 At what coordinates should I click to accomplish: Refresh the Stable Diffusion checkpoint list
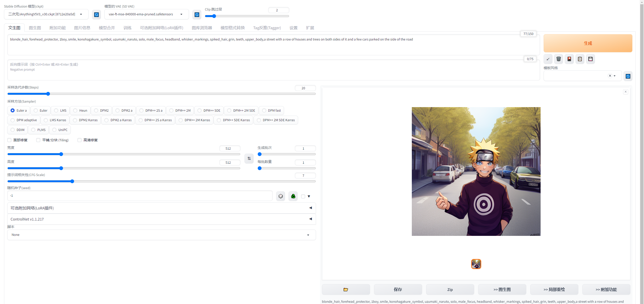pyautogui.click(x=96, y=15)
